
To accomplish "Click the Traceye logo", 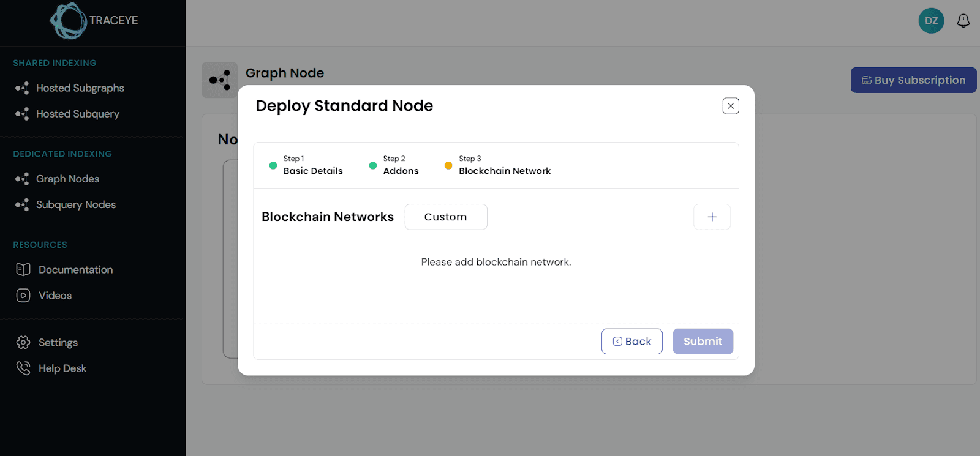I will pos(94,21).
